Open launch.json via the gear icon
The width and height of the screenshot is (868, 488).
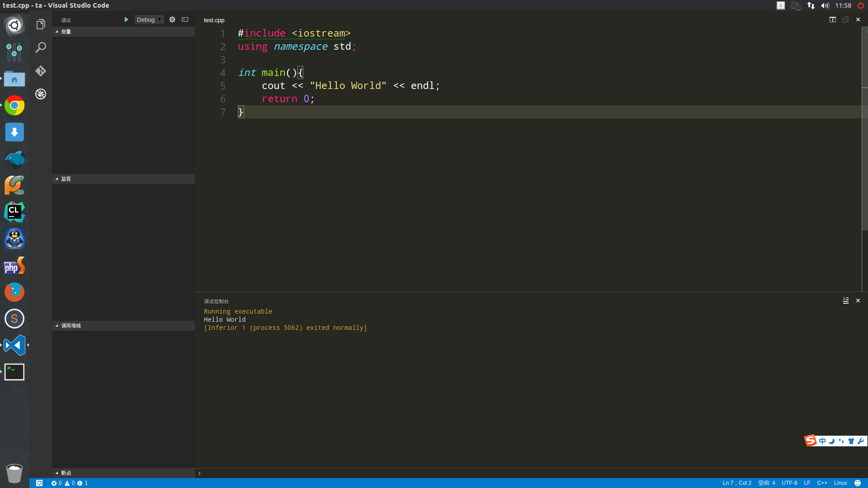(172, 19)
